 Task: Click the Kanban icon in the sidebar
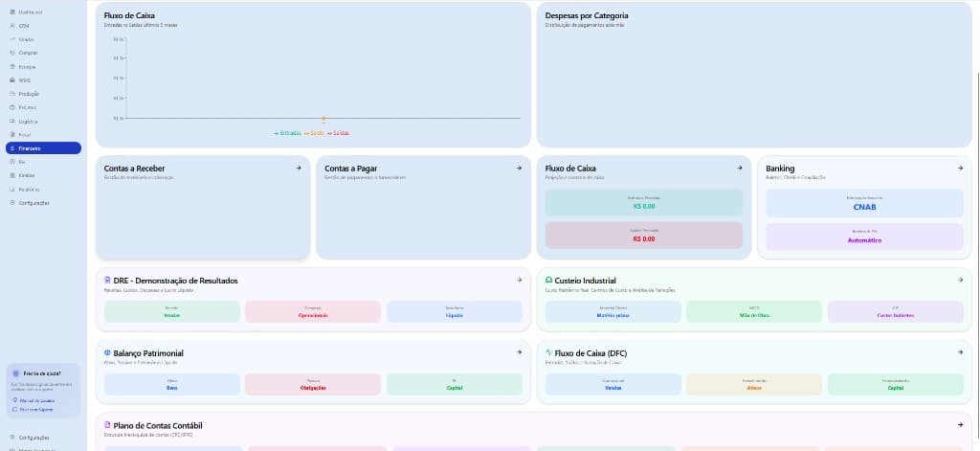tap(11, 175)
